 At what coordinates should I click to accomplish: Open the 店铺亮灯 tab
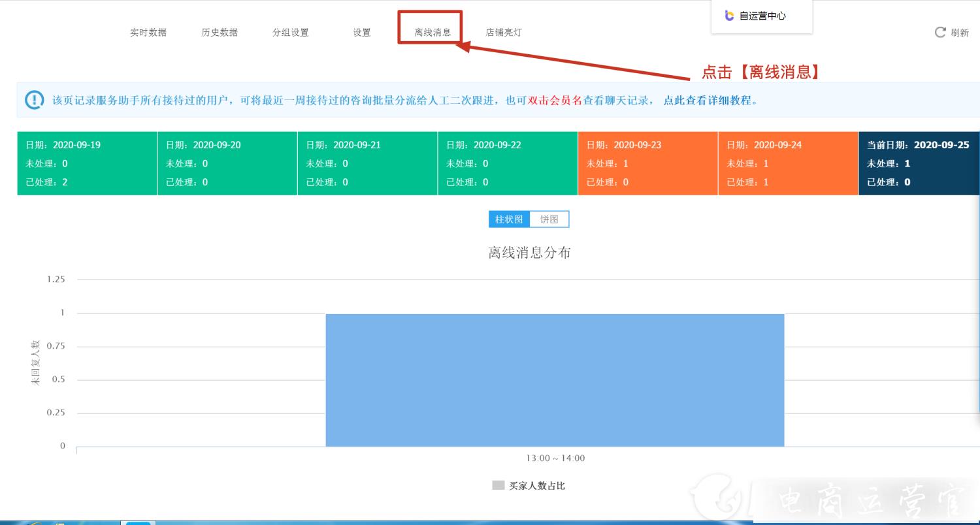(504, 33)
